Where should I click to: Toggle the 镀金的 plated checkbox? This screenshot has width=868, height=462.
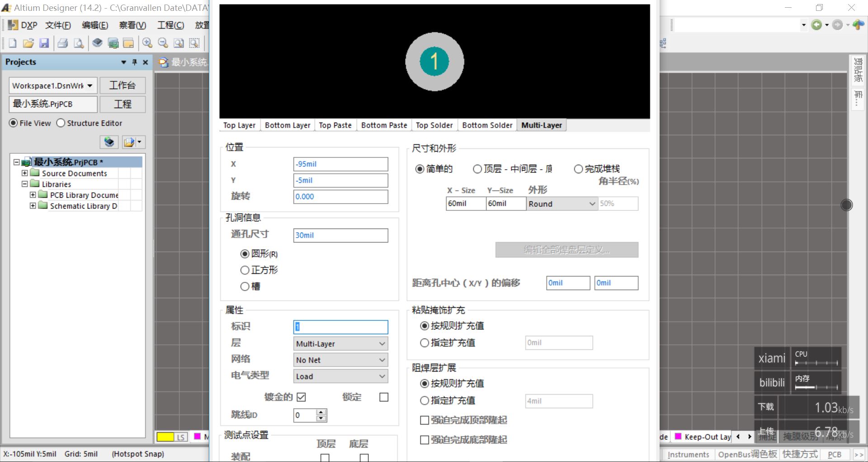(302, 397)
